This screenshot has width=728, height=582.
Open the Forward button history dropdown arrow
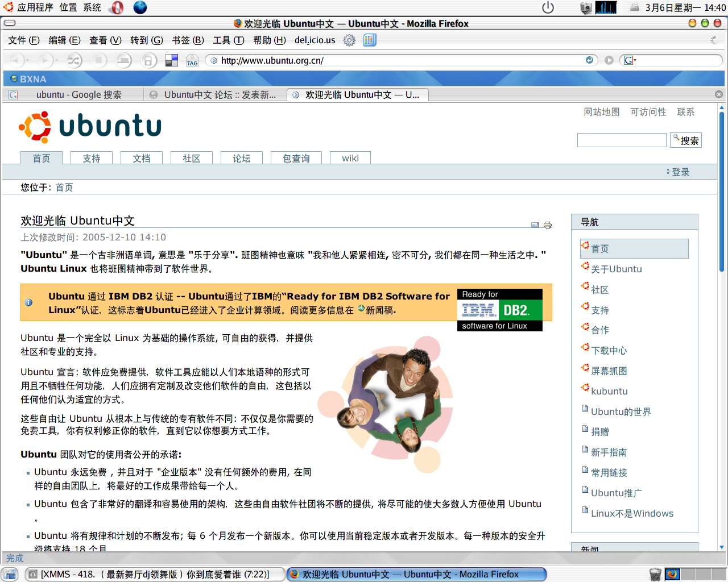pyautogui.click(x=57, y=60)
